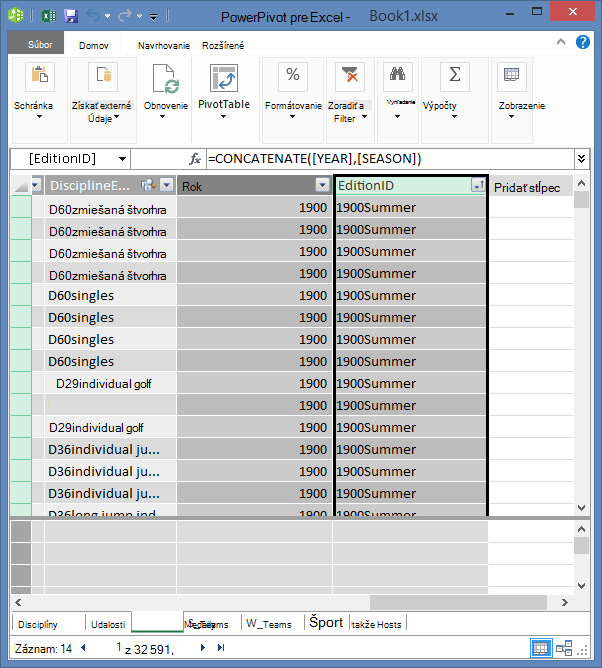Select the first D36individual ju... cell
Screen dimensions: 602x668
110,449
